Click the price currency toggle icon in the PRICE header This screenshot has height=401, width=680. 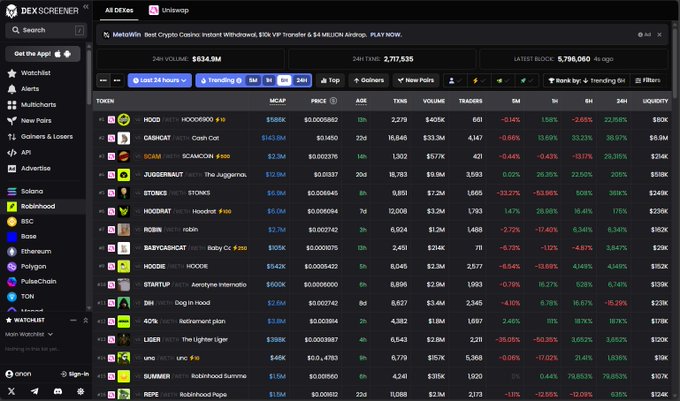[333, 101]
